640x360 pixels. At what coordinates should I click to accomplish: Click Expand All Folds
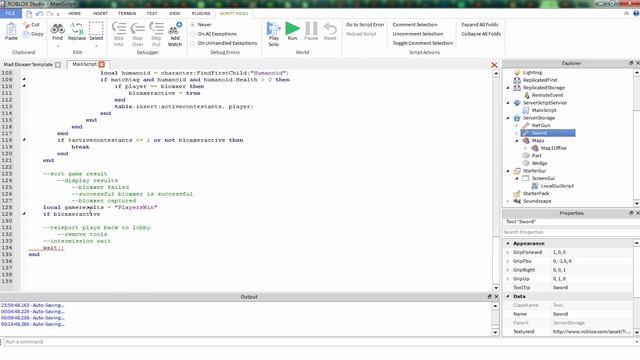[x=480, y=24]
